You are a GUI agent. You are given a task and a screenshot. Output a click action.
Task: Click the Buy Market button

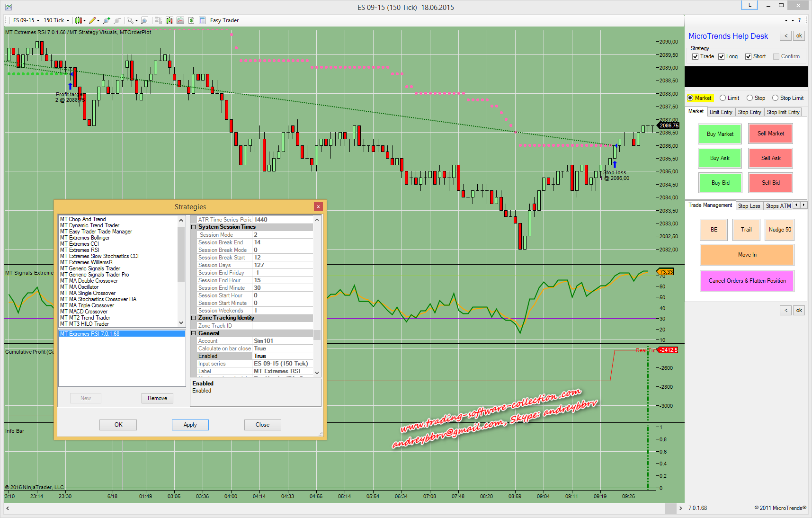point(720,134)
